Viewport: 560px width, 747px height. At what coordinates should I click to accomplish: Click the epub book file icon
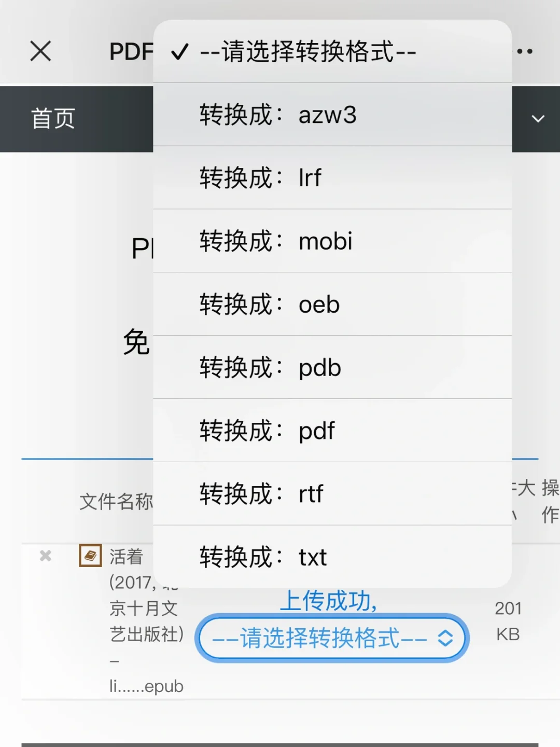point(90,556)
